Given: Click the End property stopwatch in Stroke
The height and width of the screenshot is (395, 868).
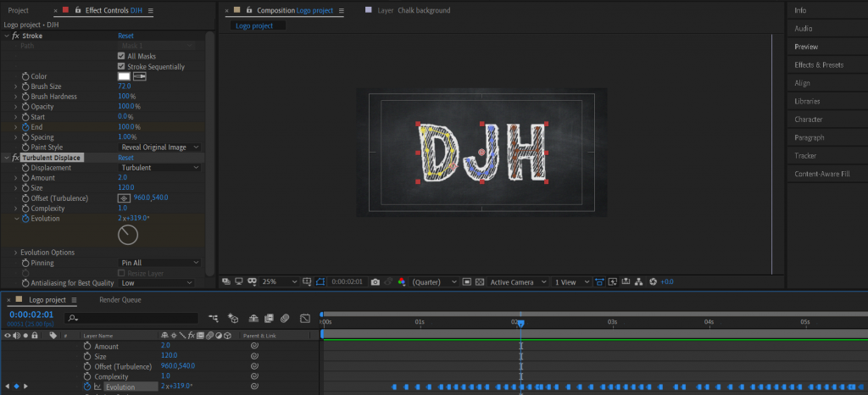Looking at the screenshot, I should 25,126.
